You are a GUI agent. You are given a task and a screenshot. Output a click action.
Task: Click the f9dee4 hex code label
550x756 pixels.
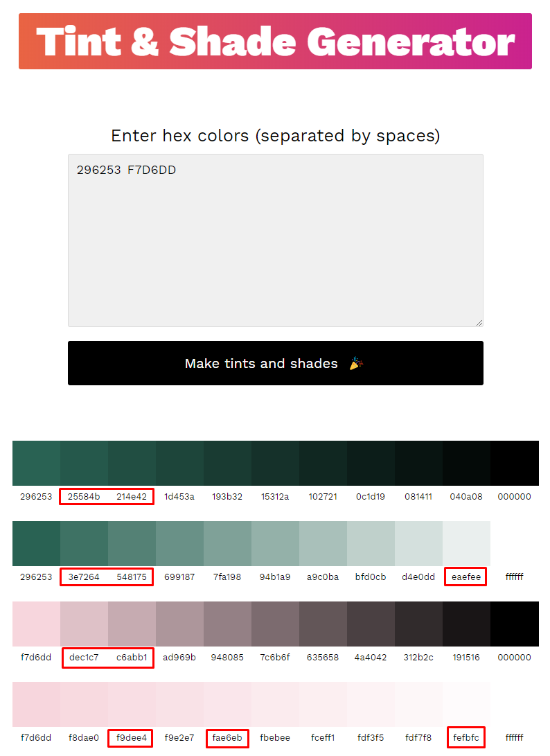(x=132, y=738)
